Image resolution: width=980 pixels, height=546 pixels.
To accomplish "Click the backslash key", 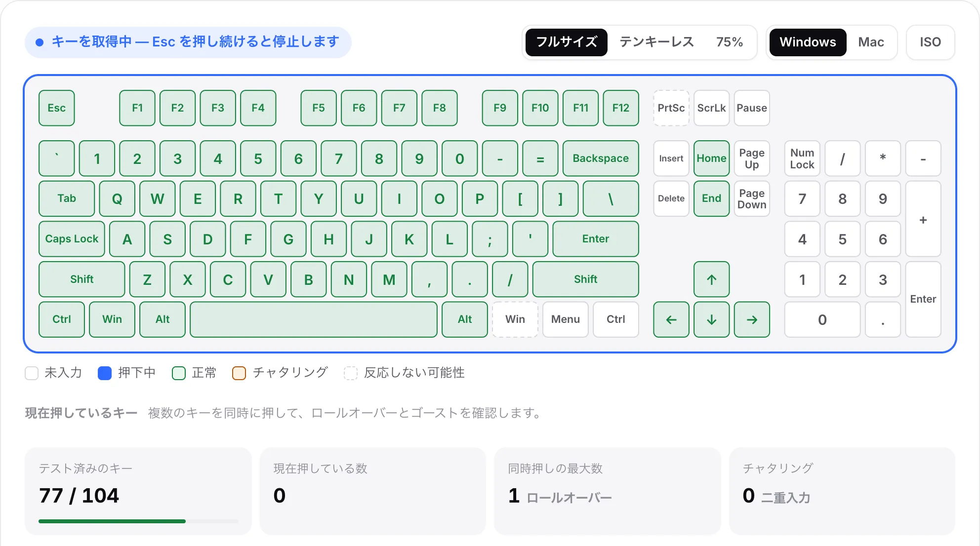I will tap(611, 198).
